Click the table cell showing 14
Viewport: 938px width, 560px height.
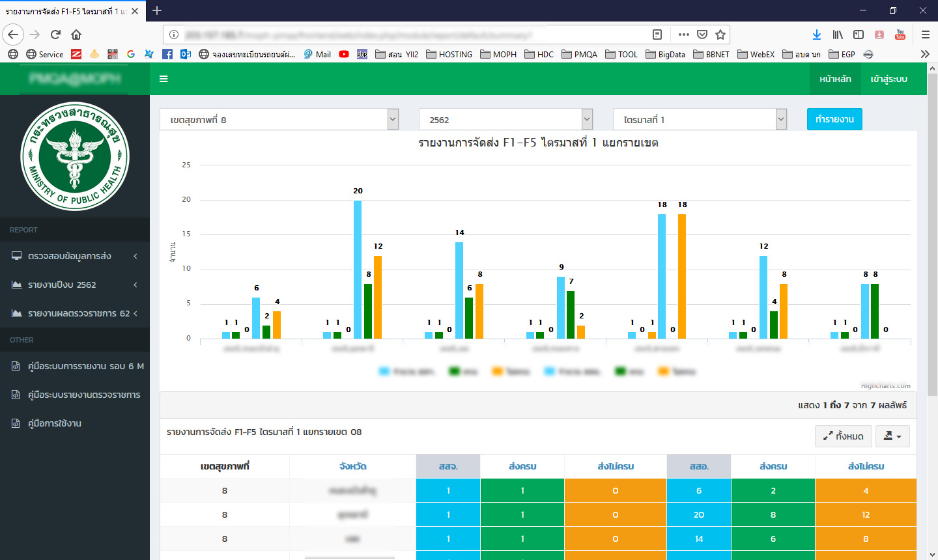(x=699, y=539)
